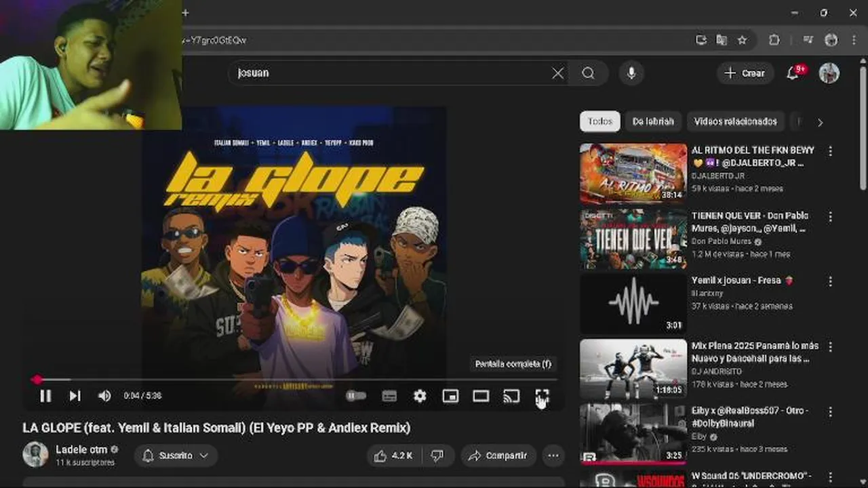
Task: Pause the video playback
Action: pyautogui.click(x=45, y=396)
